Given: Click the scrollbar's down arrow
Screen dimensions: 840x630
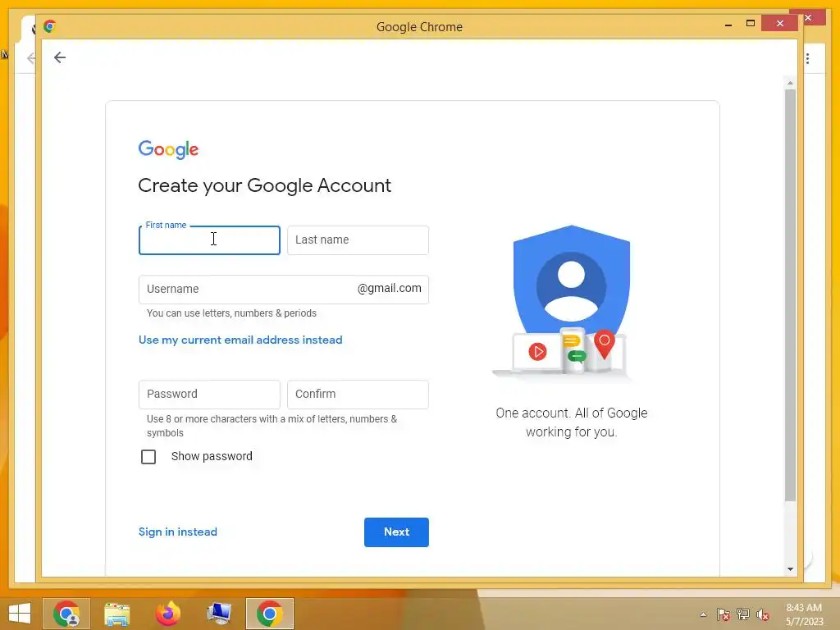Looking at the screenshot, I should [x=790, y=569].
